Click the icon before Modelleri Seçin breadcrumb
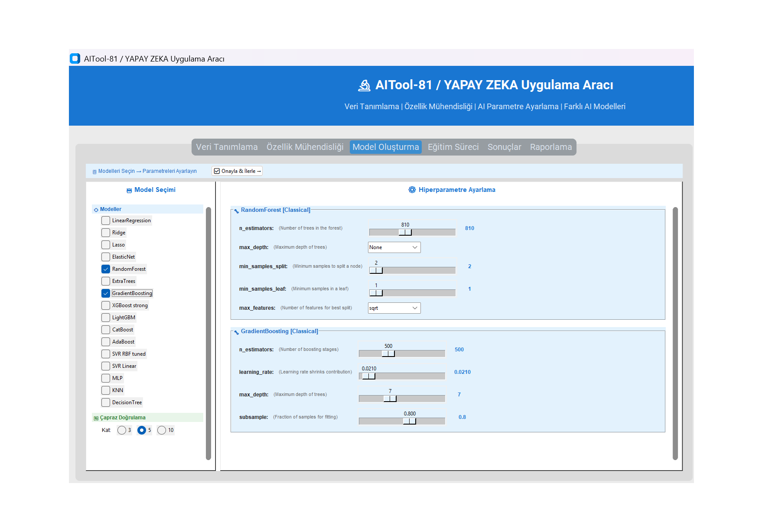 (x=94, y=172)
